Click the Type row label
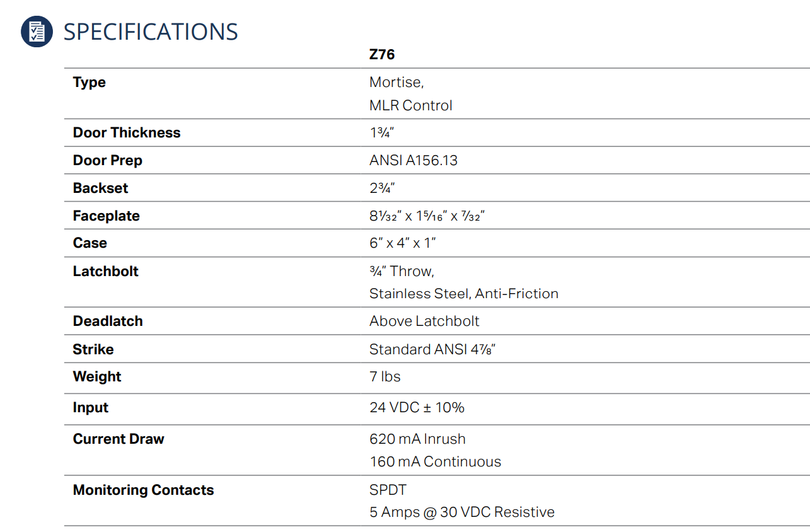This screenshot has width=810, height=532. coord(90,83)
